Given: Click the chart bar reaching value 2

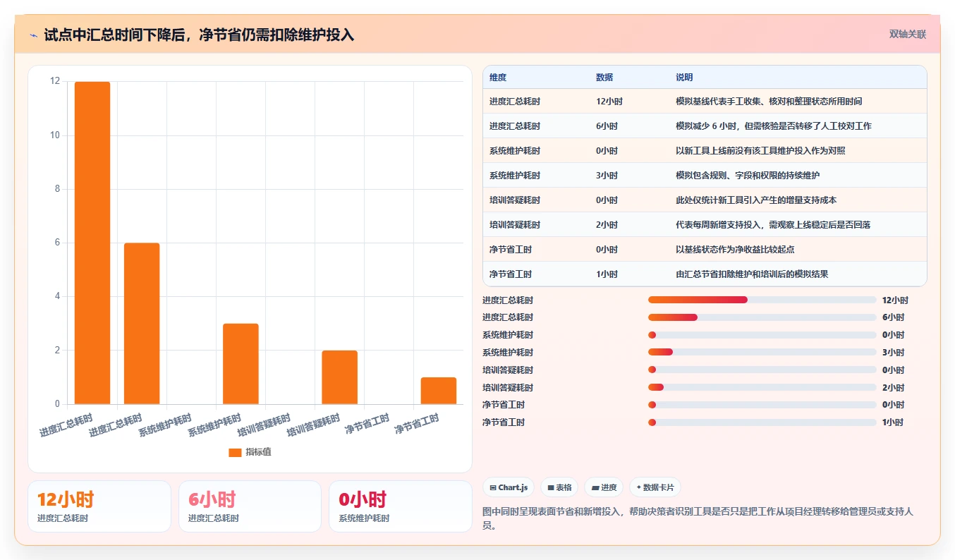Looking at the screenshot, I should click(339, 377).
